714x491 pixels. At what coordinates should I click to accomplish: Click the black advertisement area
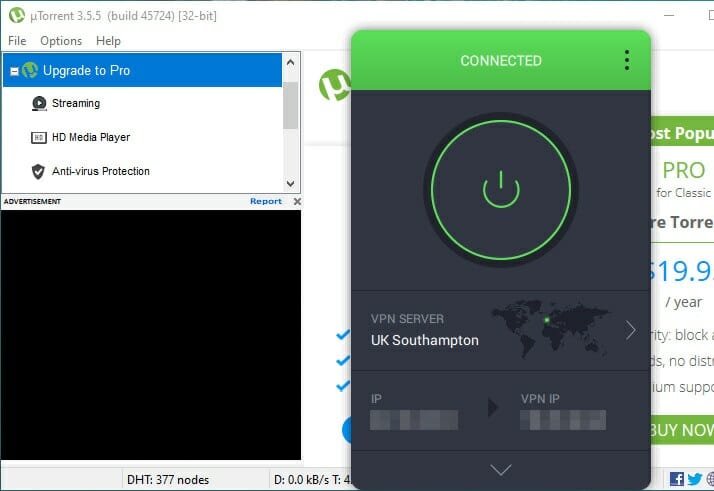tap(151, 335)
